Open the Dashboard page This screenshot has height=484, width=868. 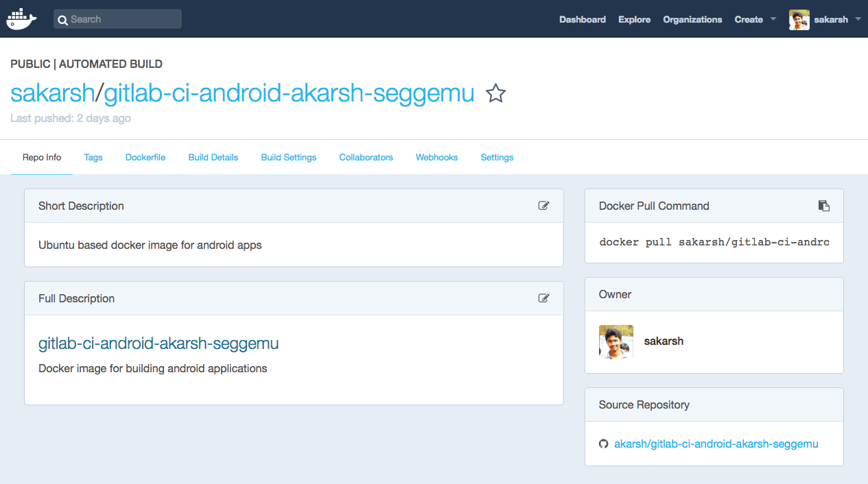[583, 19]
